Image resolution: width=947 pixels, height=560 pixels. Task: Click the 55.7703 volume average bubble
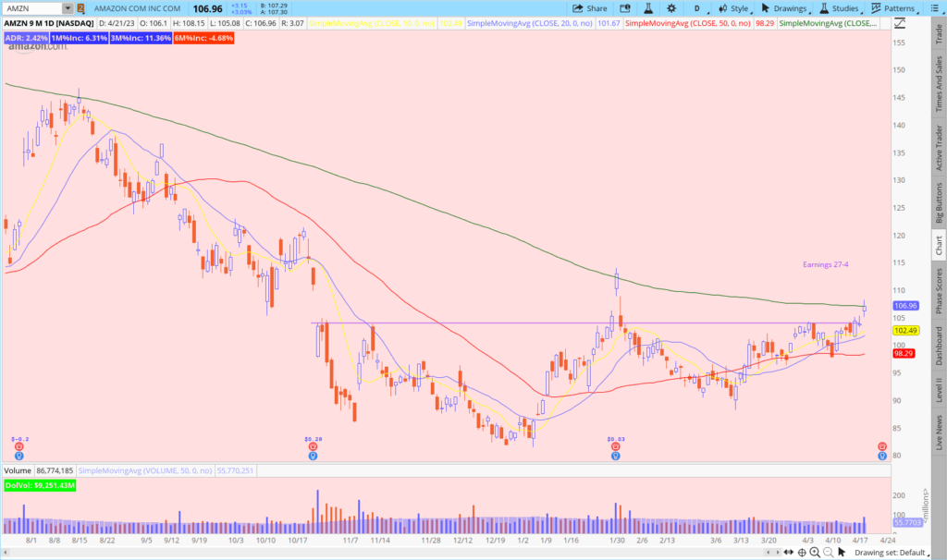[907, 523]
